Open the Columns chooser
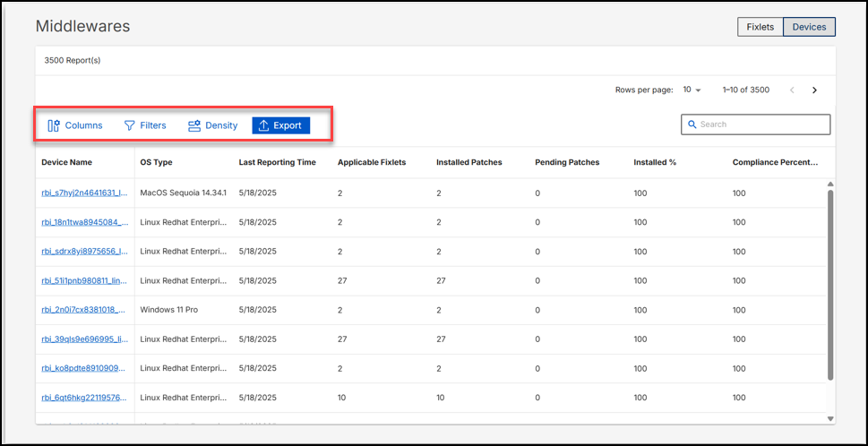 pyautogui.click(x=75, y=125)
